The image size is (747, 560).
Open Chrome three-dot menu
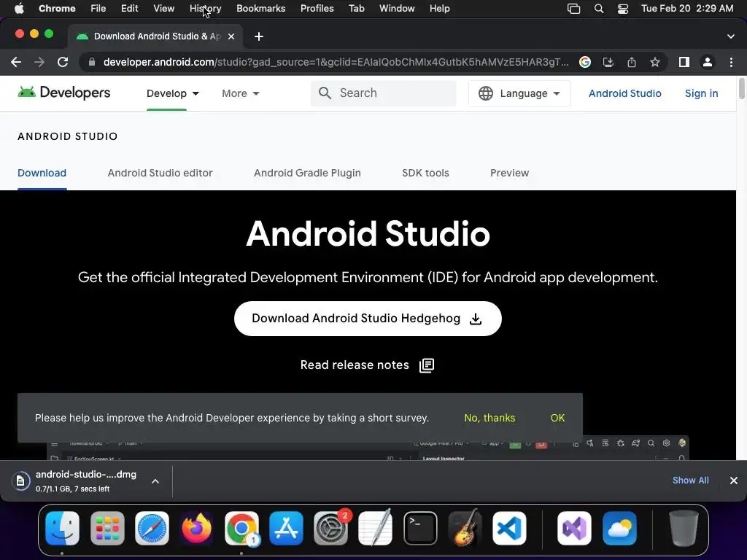coord(731,62)
